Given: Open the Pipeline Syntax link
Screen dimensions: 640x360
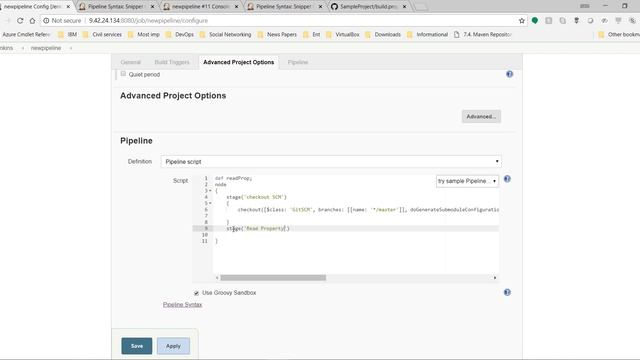Looking at the screenshot, I should pos(182,305).
